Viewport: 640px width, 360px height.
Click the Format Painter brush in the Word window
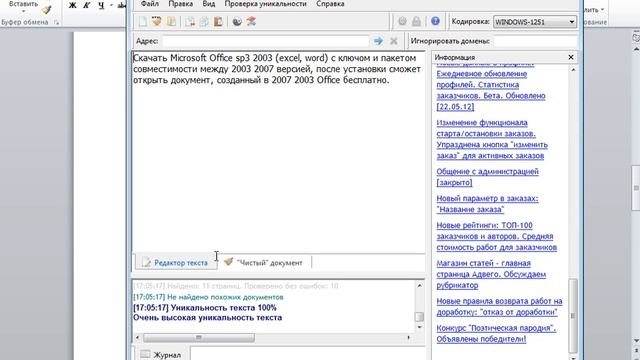(47, 9)
